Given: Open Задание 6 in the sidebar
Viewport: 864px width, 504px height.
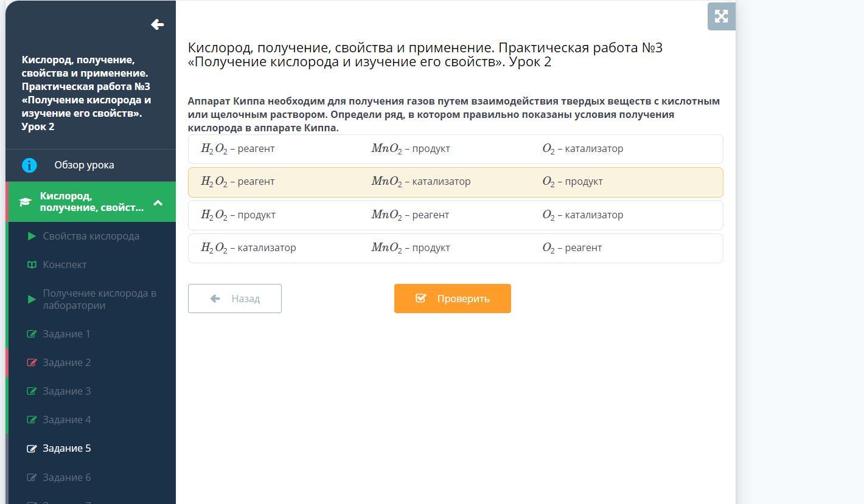Looking at the screenshot, I should coord(66,478).
